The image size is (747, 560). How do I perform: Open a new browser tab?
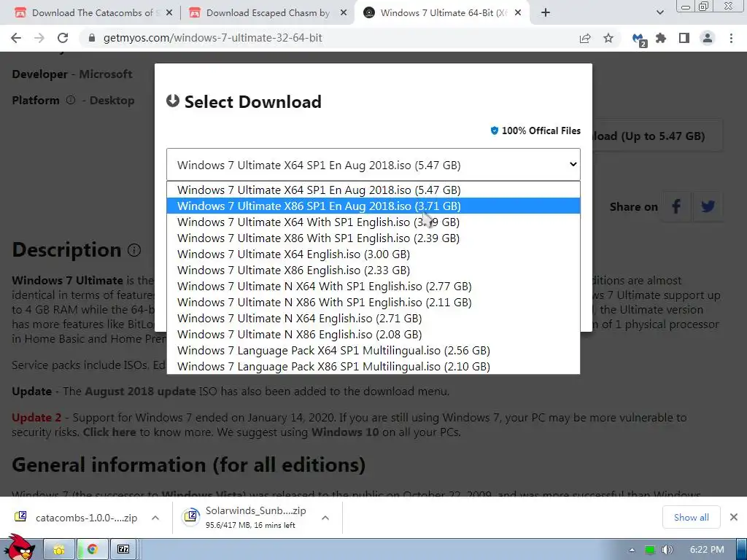(x=546, y=13)
